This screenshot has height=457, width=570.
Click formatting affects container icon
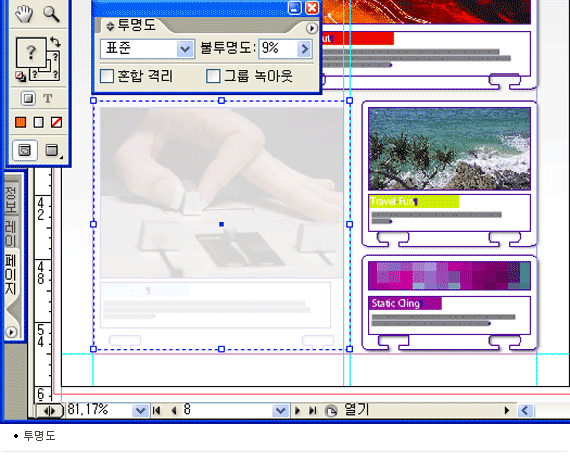28,98
